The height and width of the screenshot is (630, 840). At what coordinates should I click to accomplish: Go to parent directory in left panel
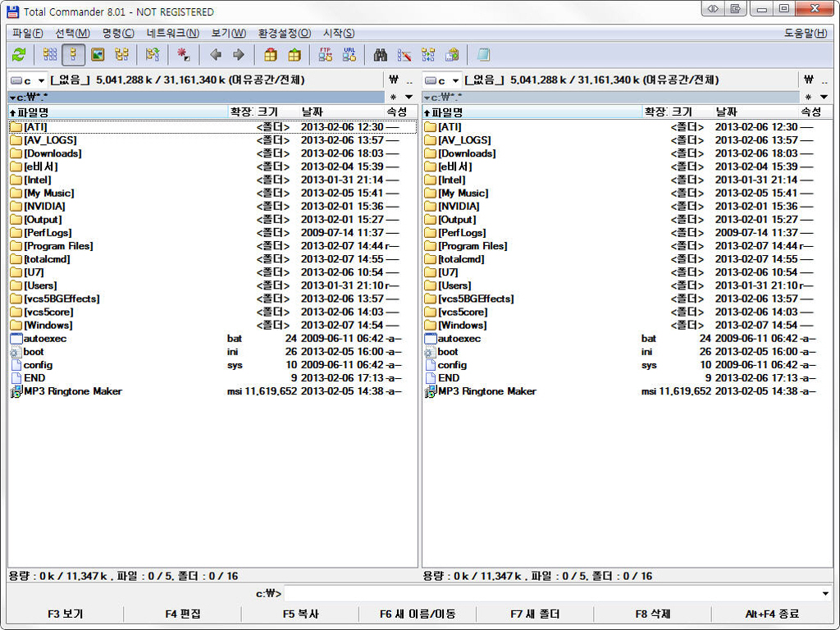point(409,80)
